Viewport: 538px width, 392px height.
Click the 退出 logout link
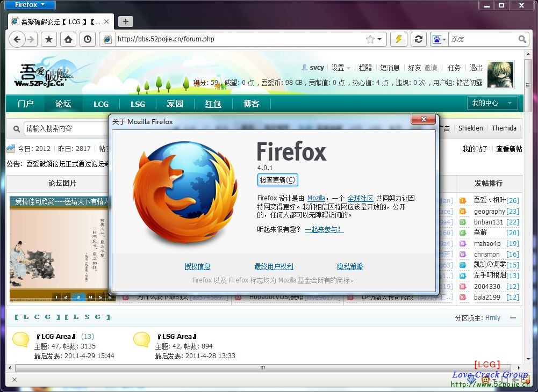click(476, 68)
